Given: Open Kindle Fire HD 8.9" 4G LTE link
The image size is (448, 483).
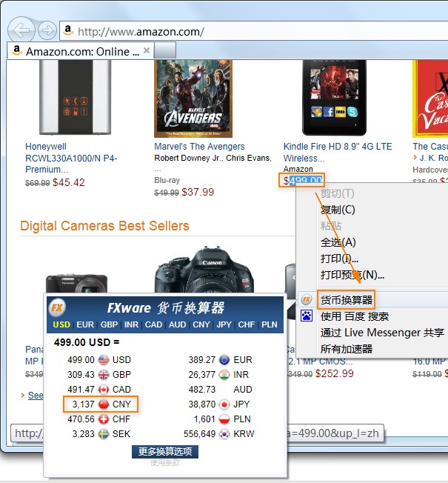Looking at the screenshot, I should point(338,152).
